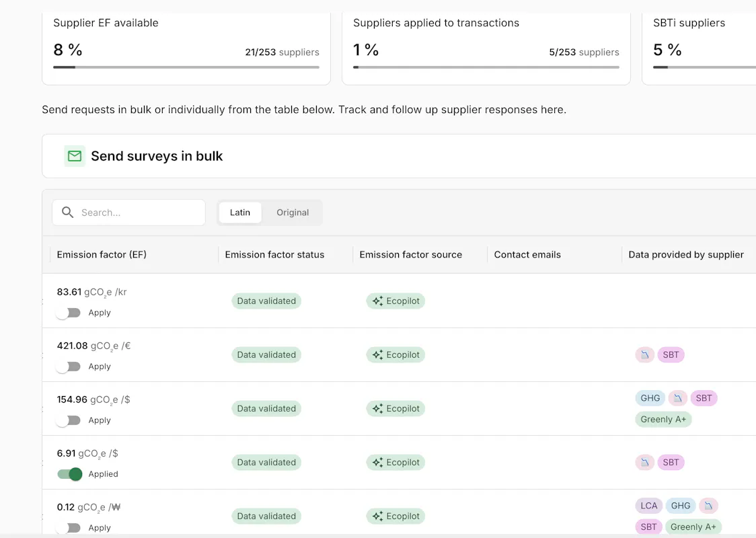Click the Ecopilot badge in the 6.91 row
Image resolution: width=756 pixels, height=538 pixels.
[395, 462]
